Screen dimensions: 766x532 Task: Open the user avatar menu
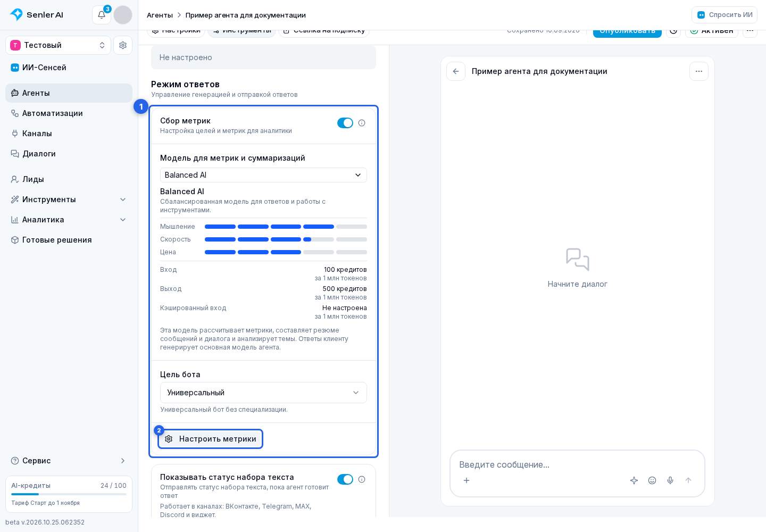pyautogui.click(x=123, y=15)
